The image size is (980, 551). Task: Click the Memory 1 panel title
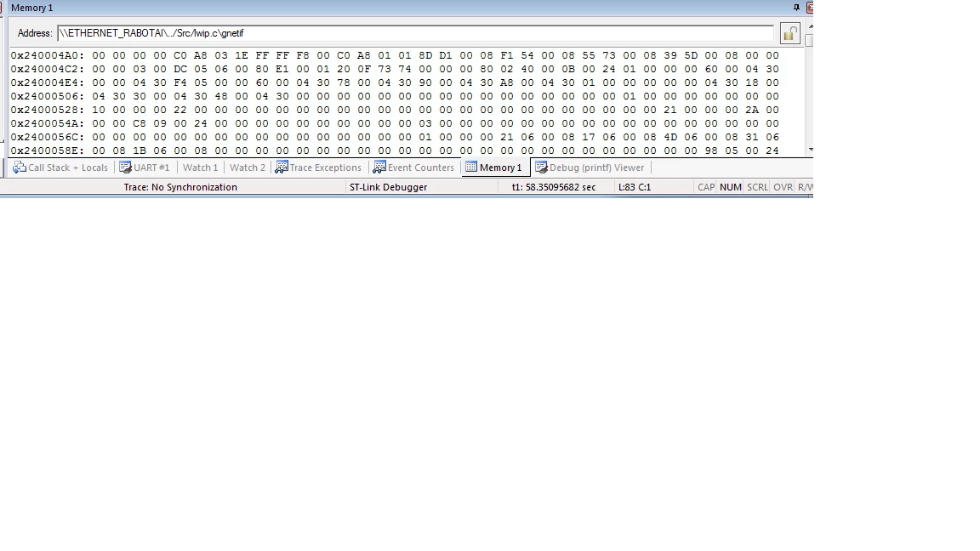(31, 9)
